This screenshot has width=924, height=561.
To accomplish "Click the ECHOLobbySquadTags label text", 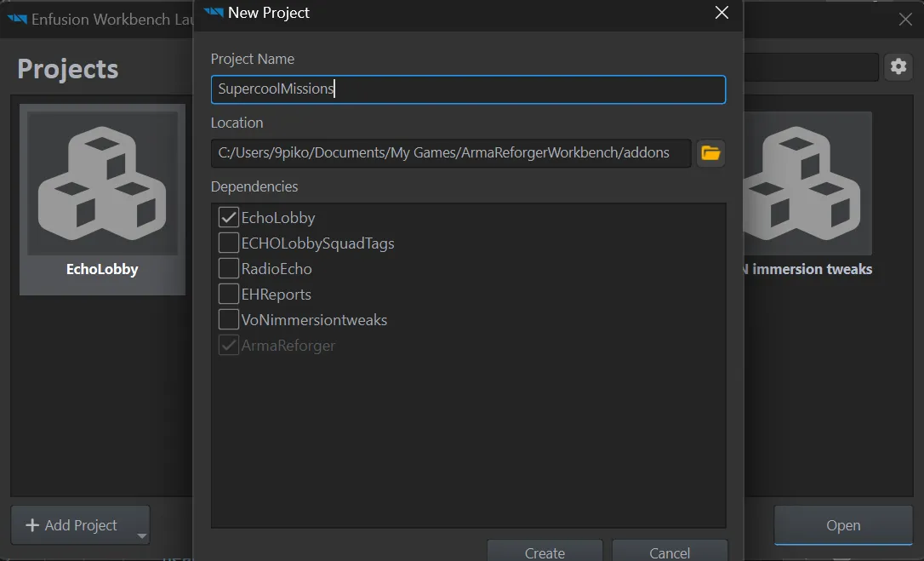I will (317, 243).
